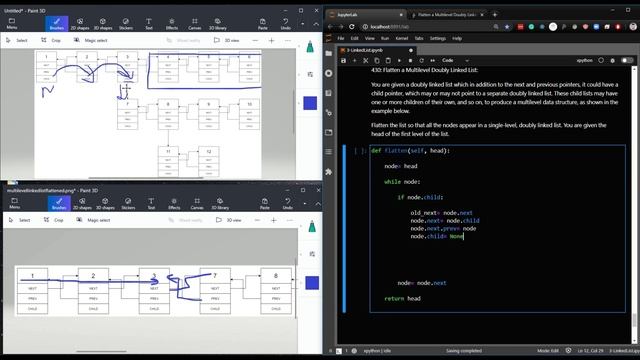The height and width of the screenshot is (360, 640).
Task: Collapse the ribbon chevron in the top Paint 3D window
Action: click(316, 24)
